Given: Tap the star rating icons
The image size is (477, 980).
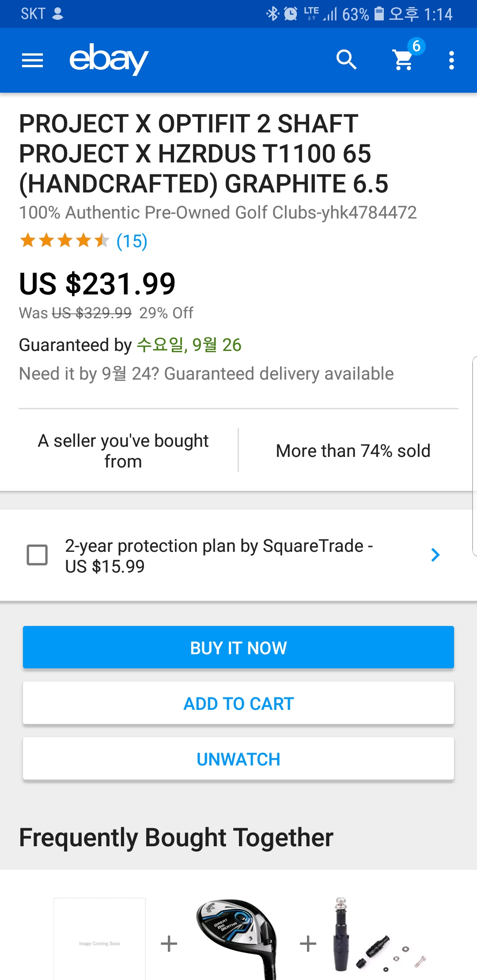Looking at the screenshot, I should tap(64, 241).
